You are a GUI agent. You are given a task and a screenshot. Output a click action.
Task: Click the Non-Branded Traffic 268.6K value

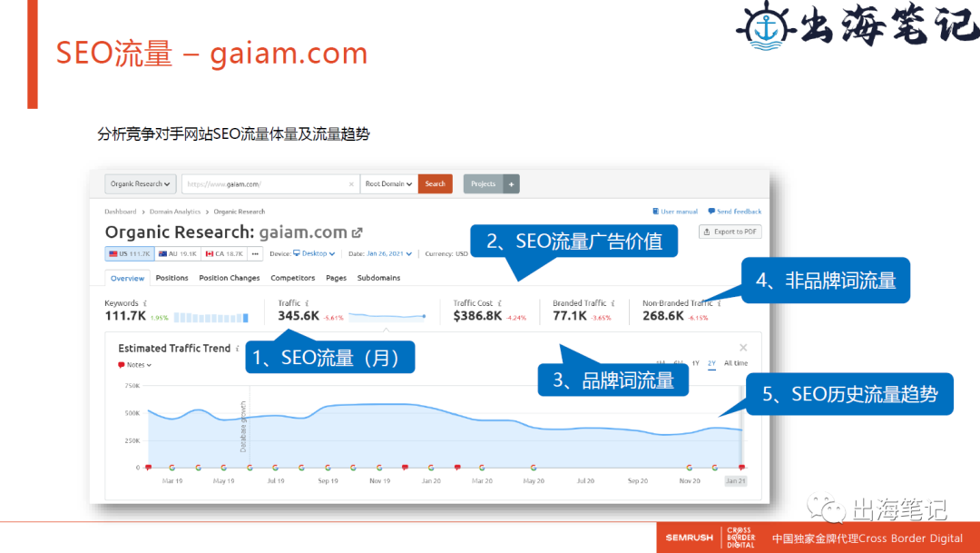pos(663,316)
